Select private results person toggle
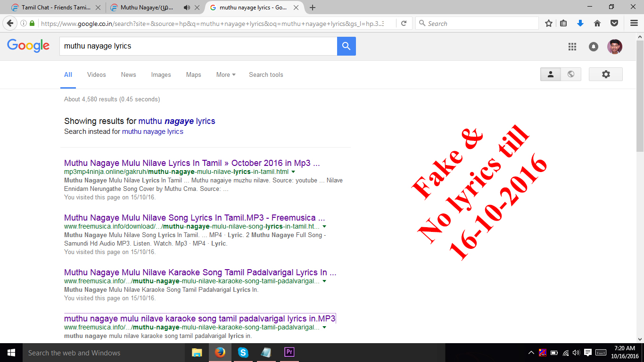 [551, 74]
